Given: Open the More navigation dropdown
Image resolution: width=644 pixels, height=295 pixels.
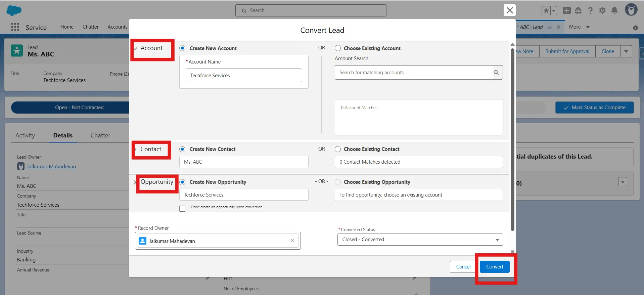Looking at the screenshot, I should point(580,27).
